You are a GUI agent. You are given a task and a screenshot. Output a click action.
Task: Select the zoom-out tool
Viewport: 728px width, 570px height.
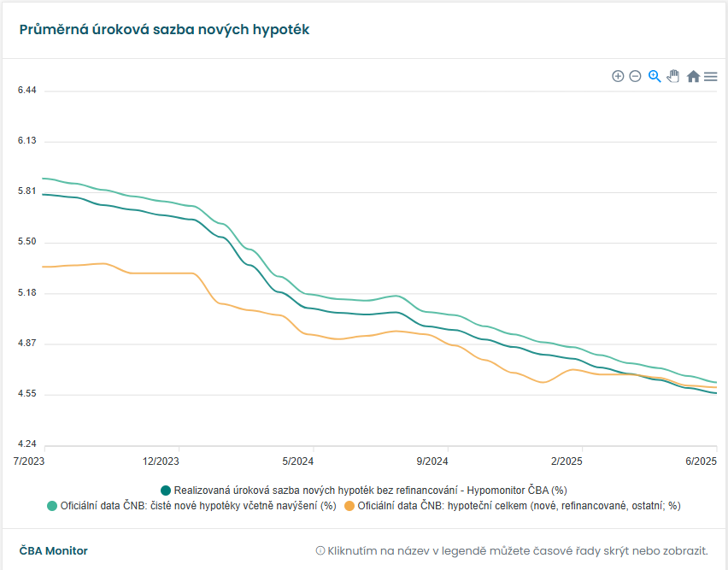pos(635,76)
